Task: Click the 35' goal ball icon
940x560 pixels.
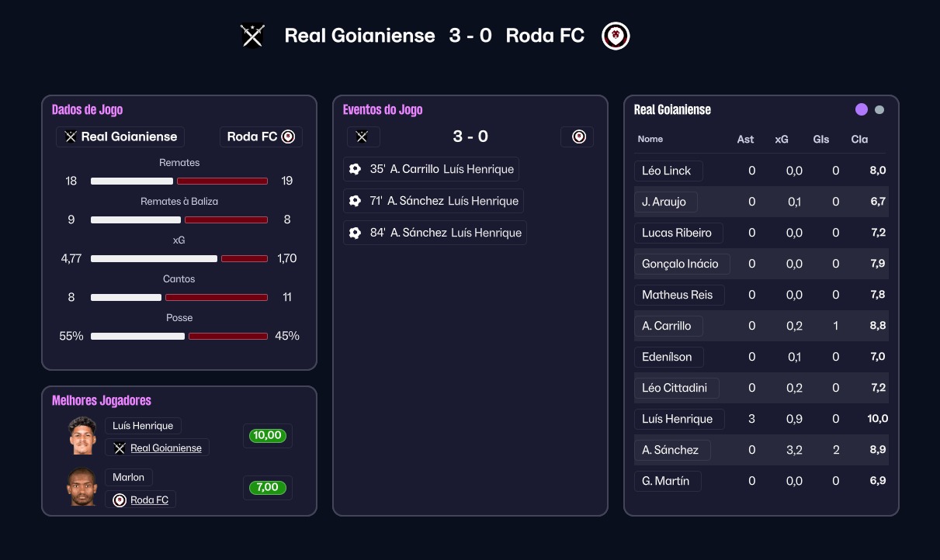Action: click(356, 169)
